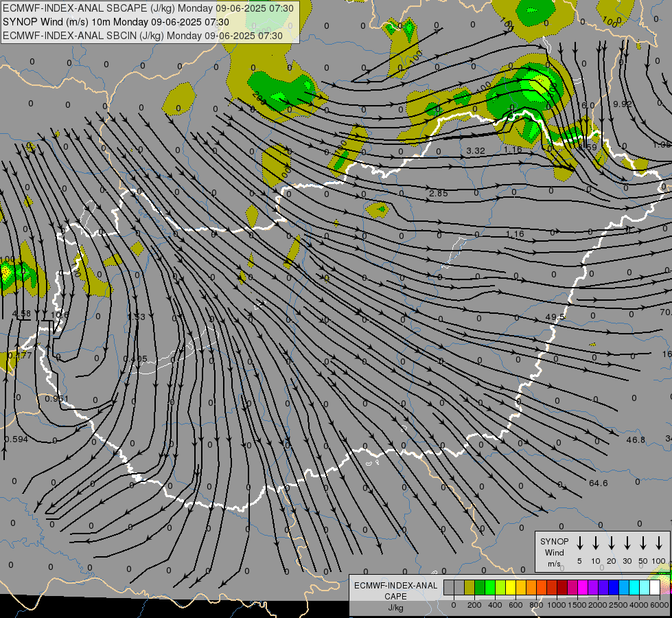
Task: Click the SYNOP Wind m/s legend label
Action: (x=554, y=552)
